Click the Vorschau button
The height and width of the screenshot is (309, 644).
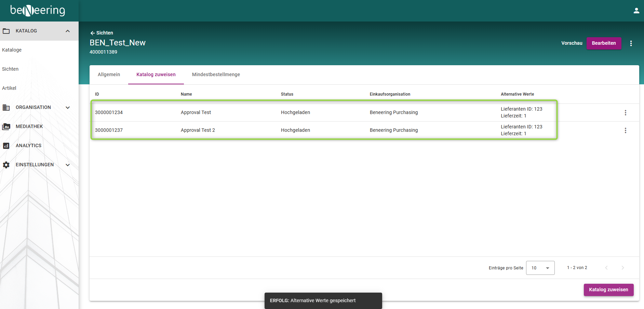click(x=572, y=43)
